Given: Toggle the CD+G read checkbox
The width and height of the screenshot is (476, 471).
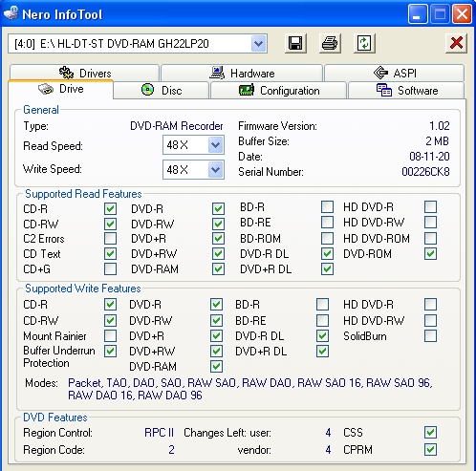Looking at the screenshot, I should [x=110, y=269].
